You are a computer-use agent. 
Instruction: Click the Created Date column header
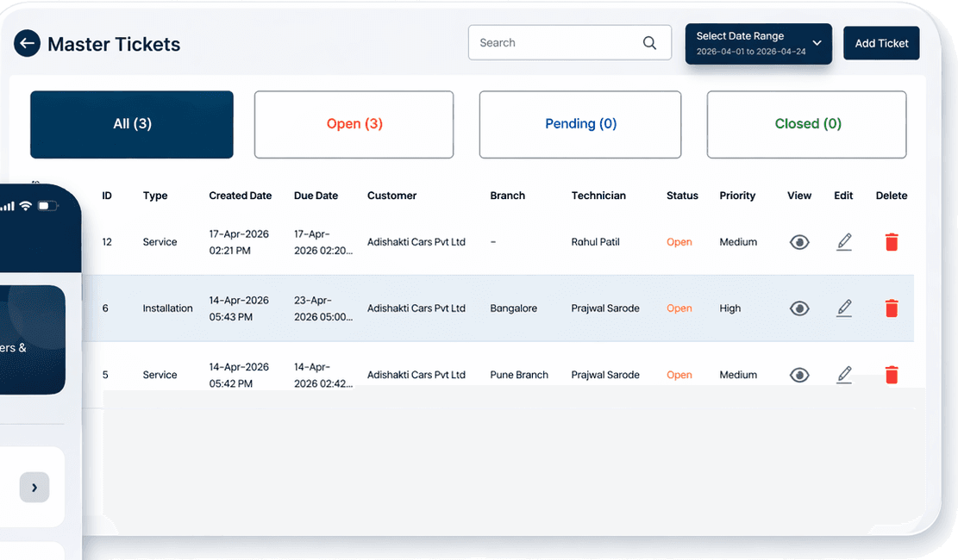tap(240, 196)
